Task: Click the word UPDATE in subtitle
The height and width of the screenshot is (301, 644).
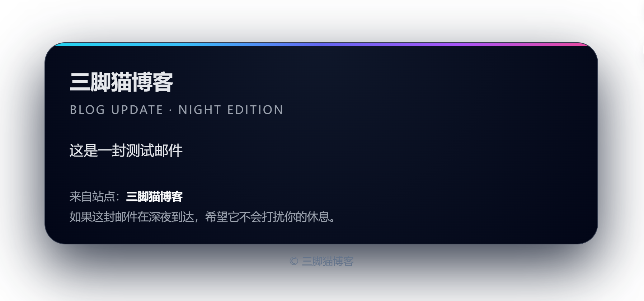Action: pyautogui.click(x=137, y=110)
